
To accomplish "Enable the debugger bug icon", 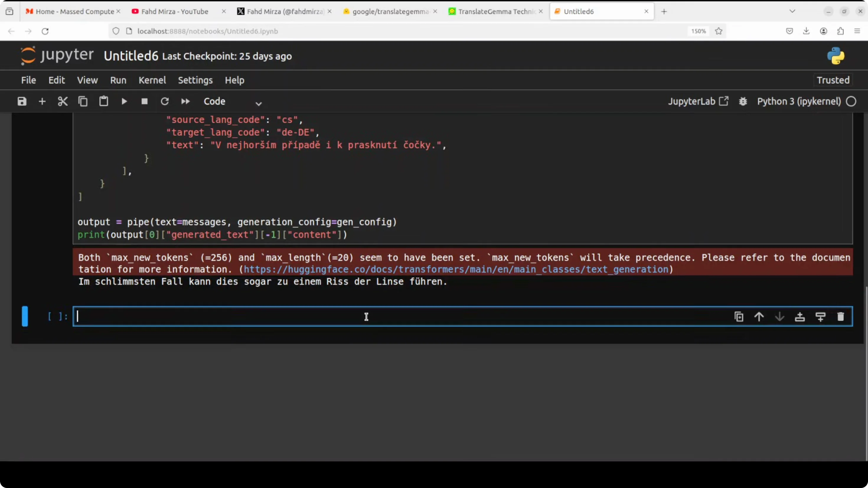I will click(743, 101).
